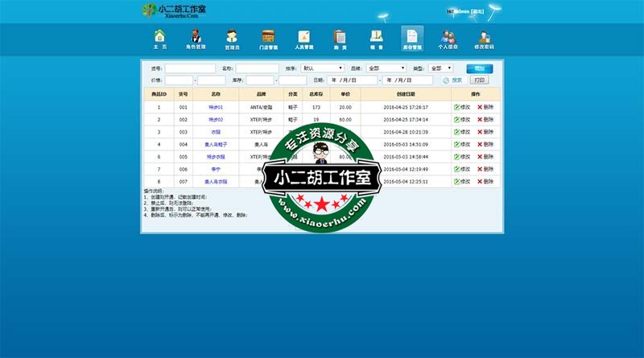Screen dimensions: 644x358
Task: Go to 管理员 administrator icon
Action: pos(232,38)
